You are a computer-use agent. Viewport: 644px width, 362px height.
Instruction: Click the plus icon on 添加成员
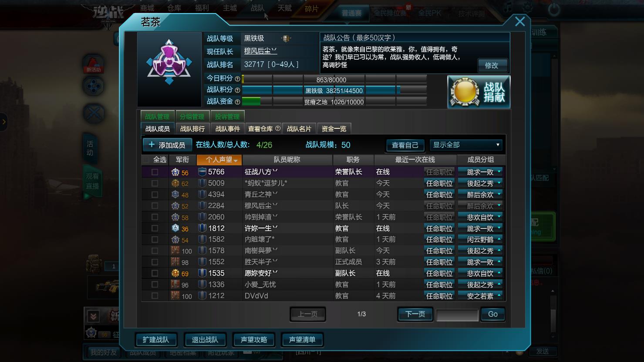(x=152, y=144)
